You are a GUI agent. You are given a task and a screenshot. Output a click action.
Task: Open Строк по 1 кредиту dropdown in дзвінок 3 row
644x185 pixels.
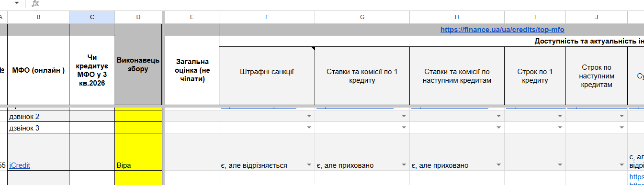[x=560, y=128]
